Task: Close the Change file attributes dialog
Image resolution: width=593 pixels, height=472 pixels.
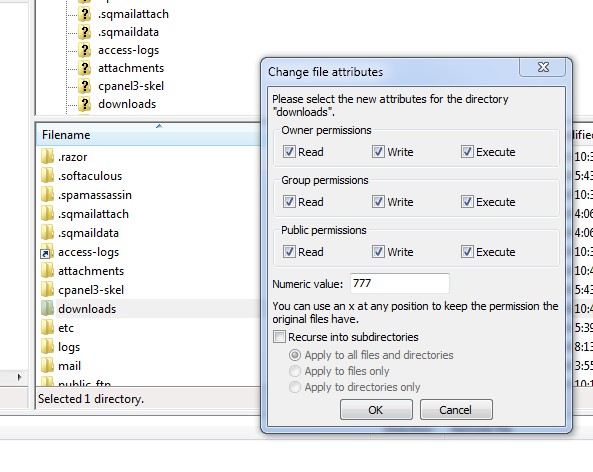Action: [543, 67]
